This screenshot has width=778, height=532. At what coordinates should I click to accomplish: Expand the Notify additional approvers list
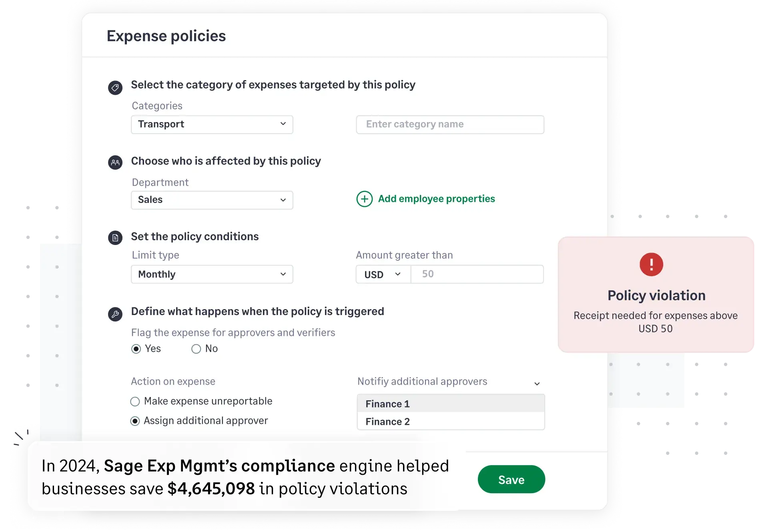[537, 383]
